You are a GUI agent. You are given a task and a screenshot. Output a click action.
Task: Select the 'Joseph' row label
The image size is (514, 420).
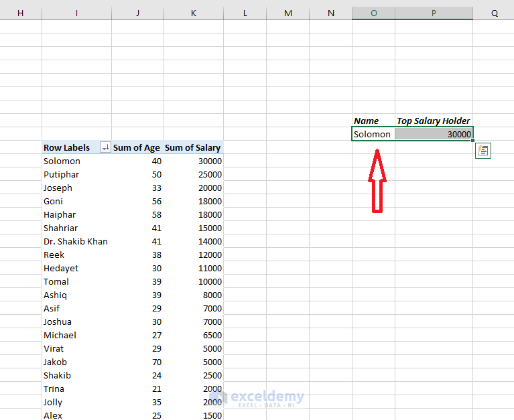(x=76, y=188)
